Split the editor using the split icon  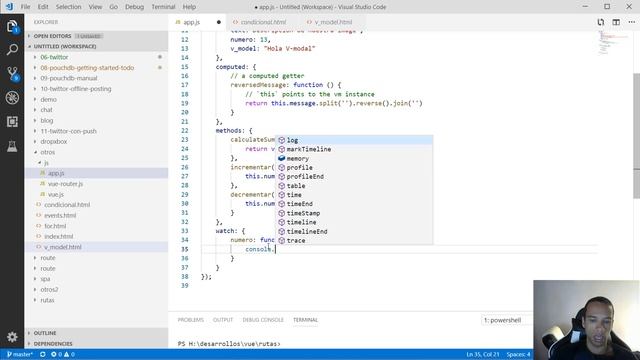pos(616,22)
